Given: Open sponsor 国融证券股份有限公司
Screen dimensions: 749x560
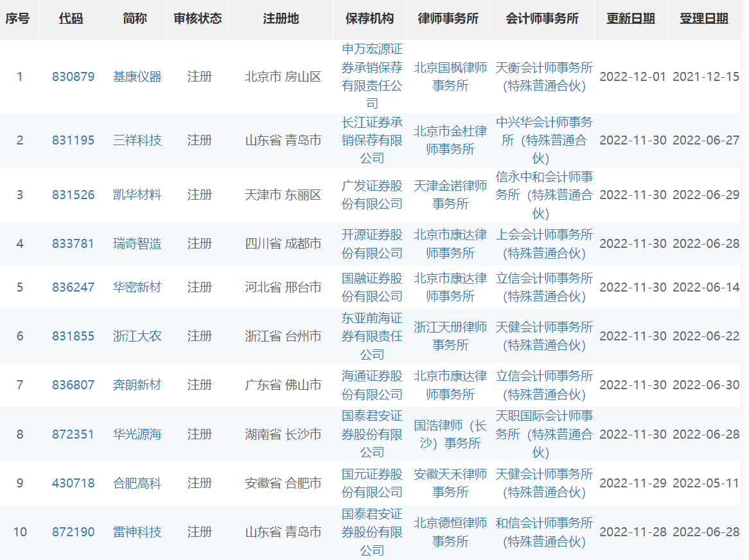Looking at the screenshot, I should click(372, 288).
